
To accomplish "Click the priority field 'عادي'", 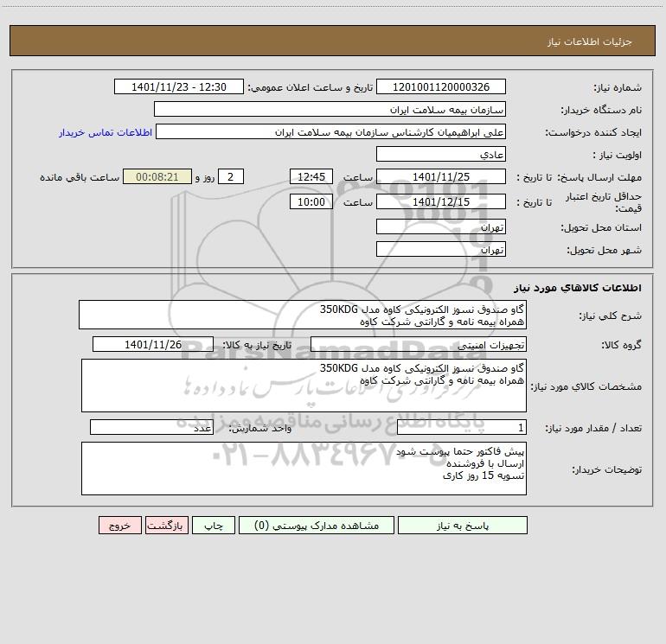I will pos(441,154).
